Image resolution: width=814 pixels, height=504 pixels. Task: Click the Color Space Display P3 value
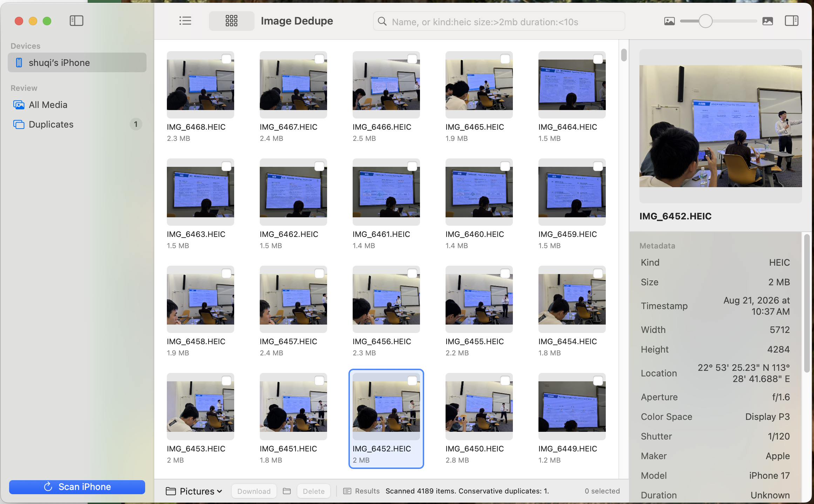(x=767, y=417)
